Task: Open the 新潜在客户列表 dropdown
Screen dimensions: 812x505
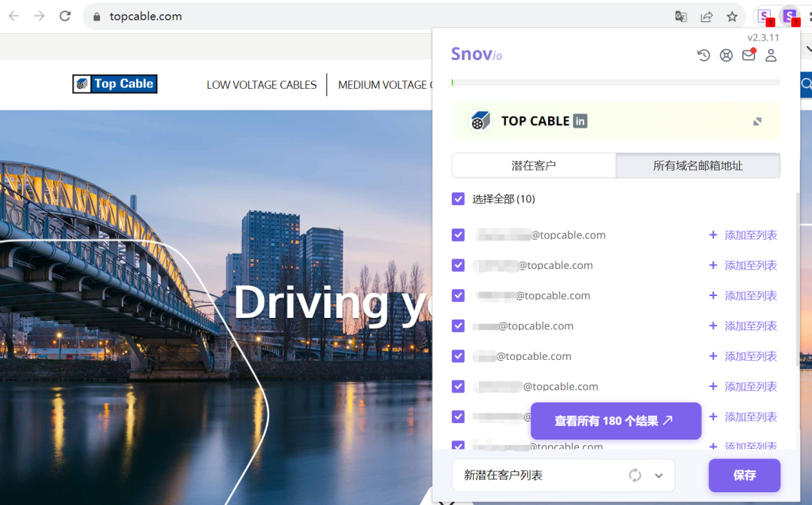Action: [x=563, y=475]
